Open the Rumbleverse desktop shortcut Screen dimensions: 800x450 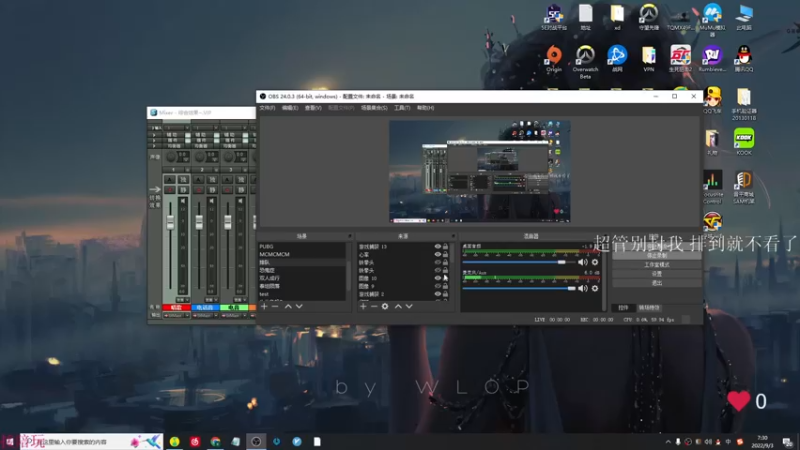[x=712, y=59]
